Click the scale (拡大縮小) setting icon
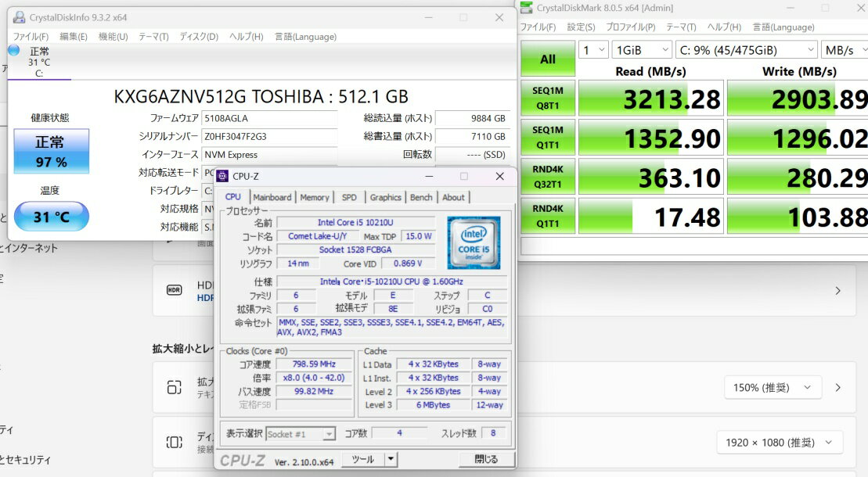 (174, 387)
